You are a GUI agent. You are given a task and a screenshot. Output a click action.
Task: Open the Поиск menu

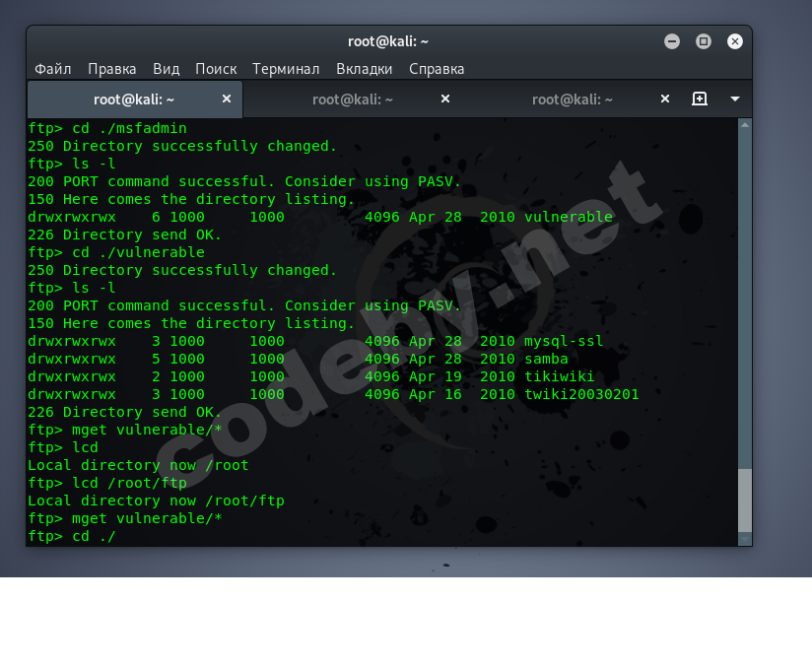pos(216,69)
